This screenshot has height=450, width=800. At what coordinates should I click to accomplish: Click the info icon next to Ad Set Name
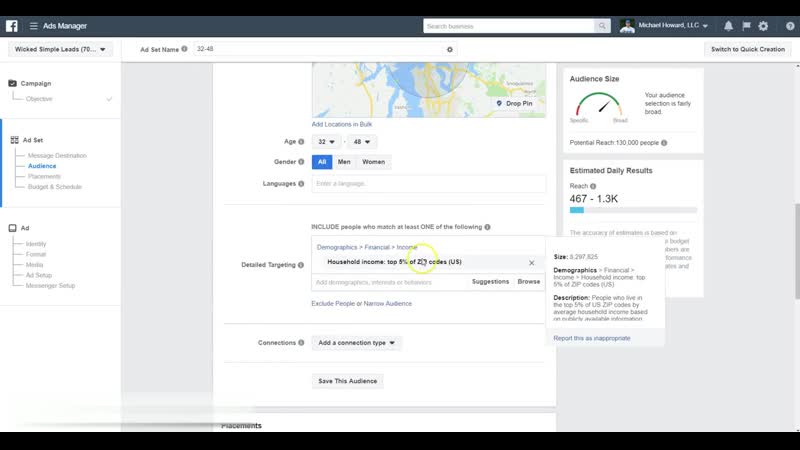click(x=184, y=49)
